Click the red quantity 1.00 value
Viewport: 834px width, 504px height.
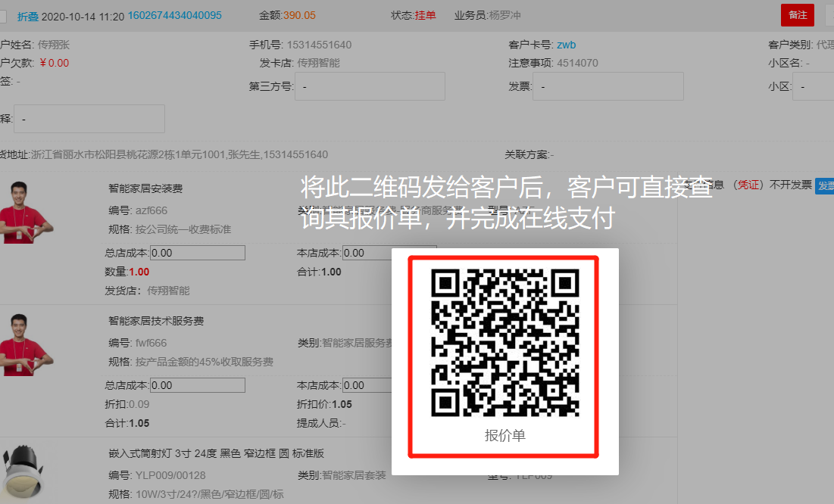[x=139, y=272]
